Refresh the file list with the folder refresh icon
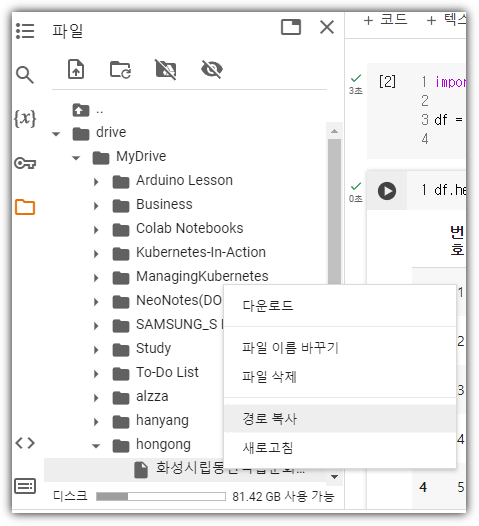The image size is (479, 526). pos(120,69)
